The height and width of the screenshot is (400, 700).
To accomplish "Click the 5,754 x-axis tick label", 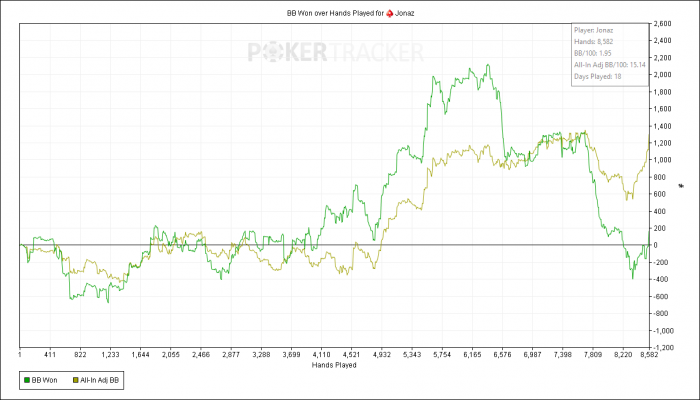I will [442, 355].
